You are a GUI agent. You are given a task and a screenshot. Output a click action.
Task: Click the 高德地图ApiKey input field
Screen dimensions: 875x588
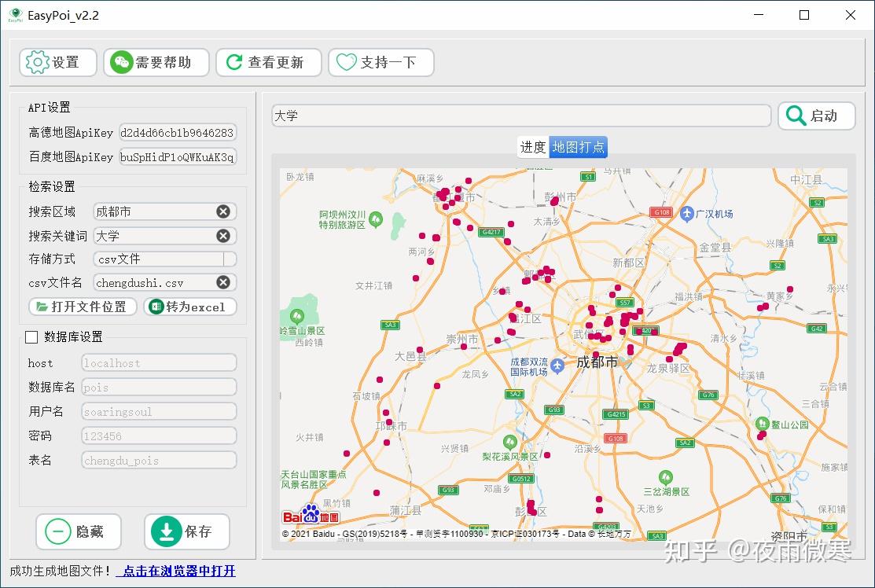pyautogui.click(x=178, y=132)
